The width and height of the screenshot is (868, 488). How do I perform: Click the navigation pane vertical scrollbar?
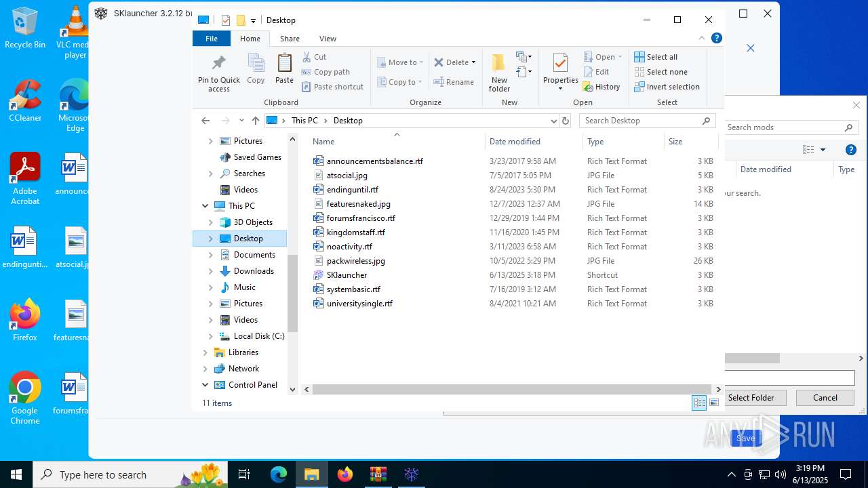pyautogui.click(x=293, y=293)
